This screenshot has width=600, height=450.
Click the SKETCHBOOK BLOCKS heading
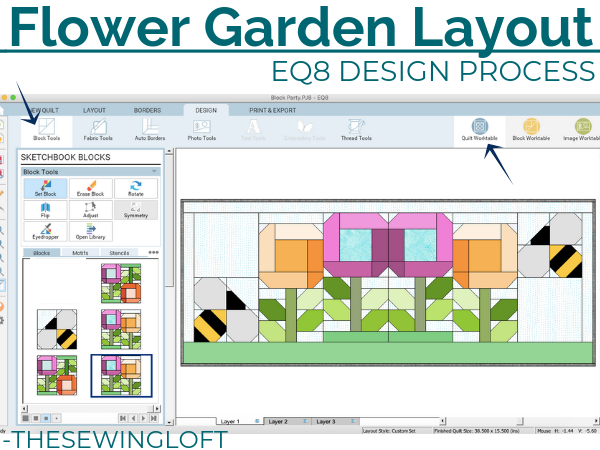pyautogui.click(x=65, y=157)
